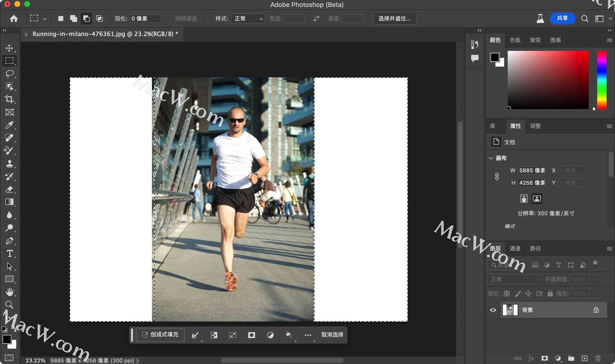Image resolution: width=615 pixels, height=364 pixels.
Task: Select the Pen tool
Action: (9, 241)
